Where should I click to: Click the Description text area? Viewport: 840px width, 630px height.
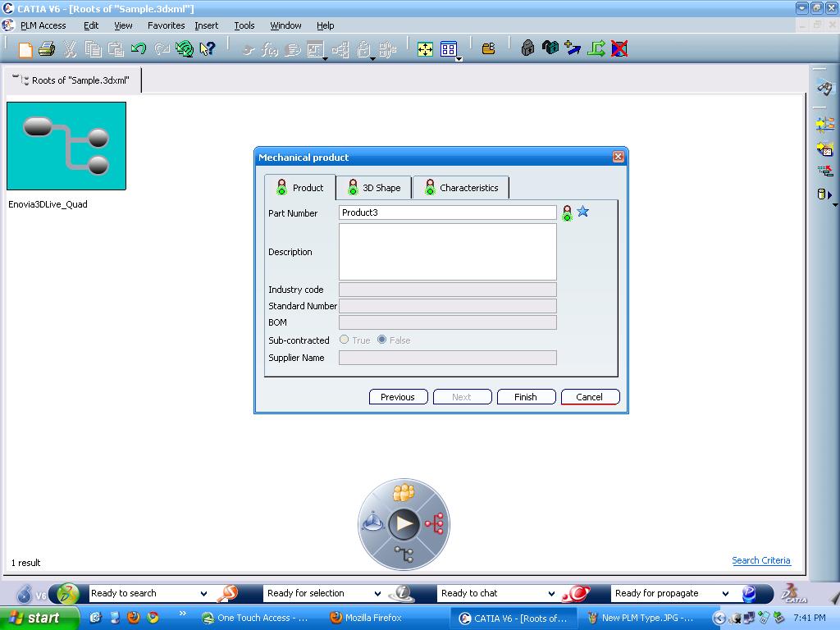pyautogui.click(x=447, y=252)
